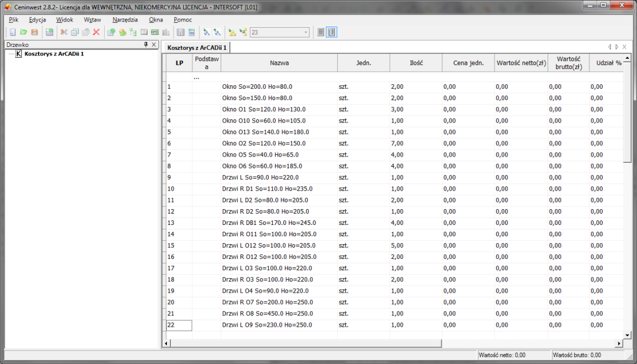
Task: Select row Okno O13 So=140.0 Ho=180.0
Action: 394,132
